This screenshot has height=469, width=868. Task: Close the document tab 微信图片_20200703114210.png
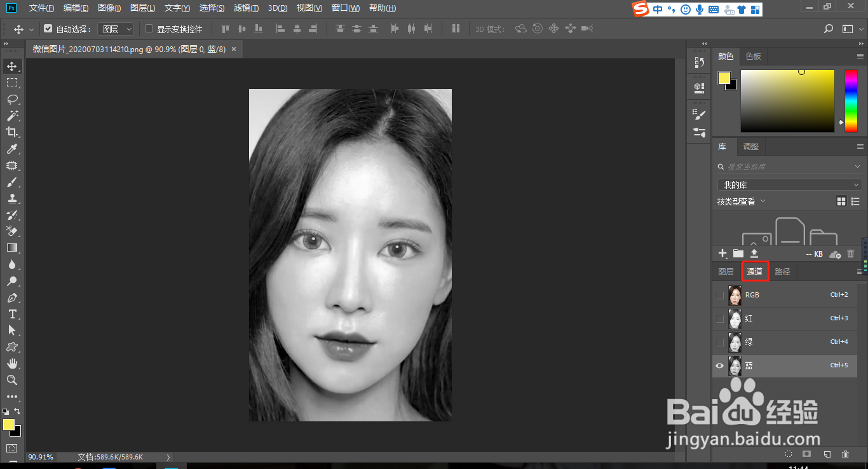point(234,49)
